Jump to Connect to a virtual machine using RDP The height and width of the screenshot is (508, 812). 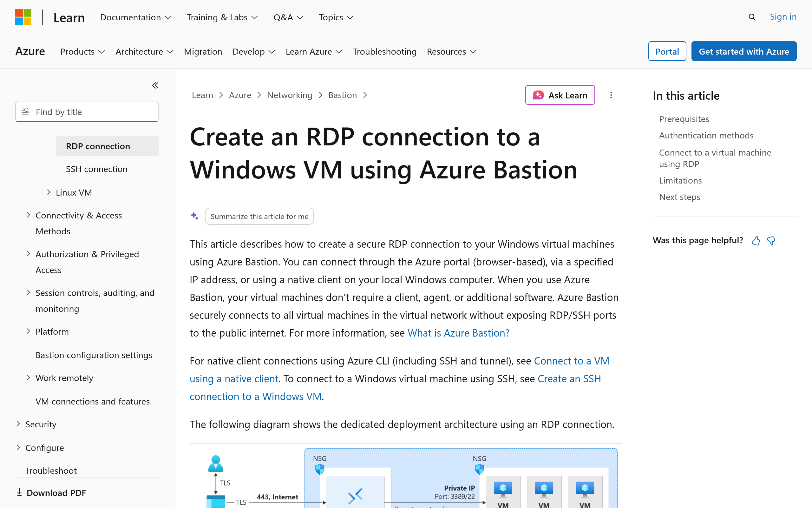pyautogui.click(x=715, y=158)
